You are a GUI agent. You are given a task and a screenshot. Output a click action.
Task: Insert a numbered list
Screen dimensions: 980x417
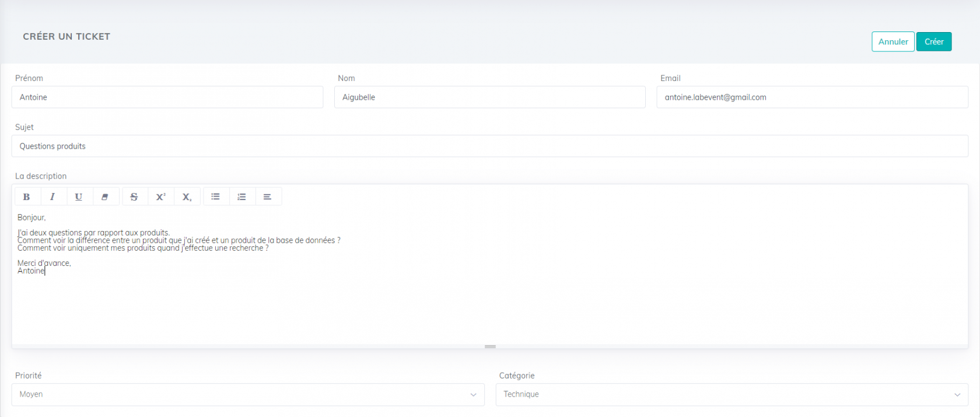coord(242,197)
